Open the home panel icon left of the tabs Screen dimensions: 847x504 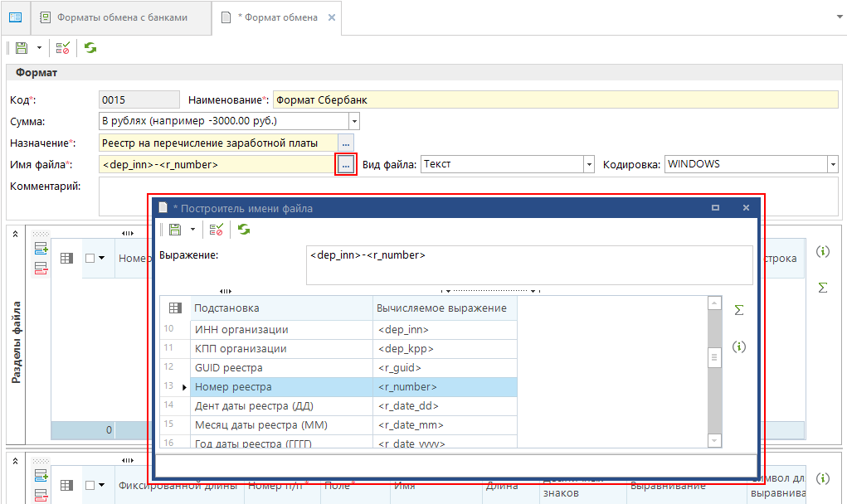[15, 17]
